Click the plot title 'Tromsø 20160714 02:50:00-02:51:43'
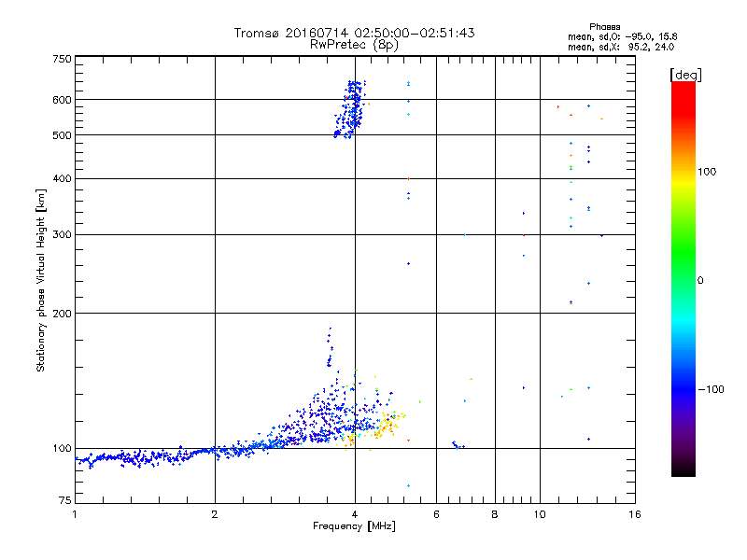Viewport: 747px width, 560px height. point(354,33)
